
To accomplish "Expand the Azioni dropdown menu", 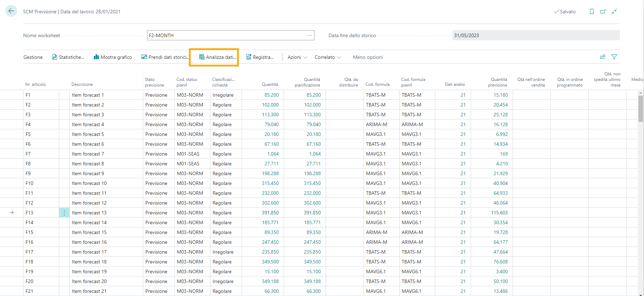I will click(297, 57).
